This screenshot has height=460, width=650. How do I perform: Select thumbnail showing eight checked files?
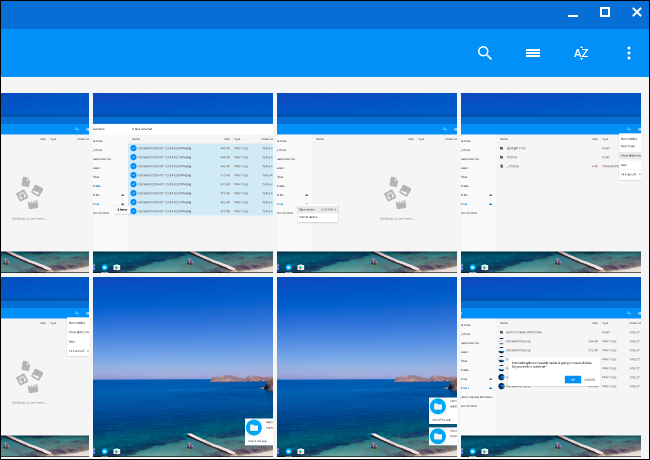[x=183, y=182]
